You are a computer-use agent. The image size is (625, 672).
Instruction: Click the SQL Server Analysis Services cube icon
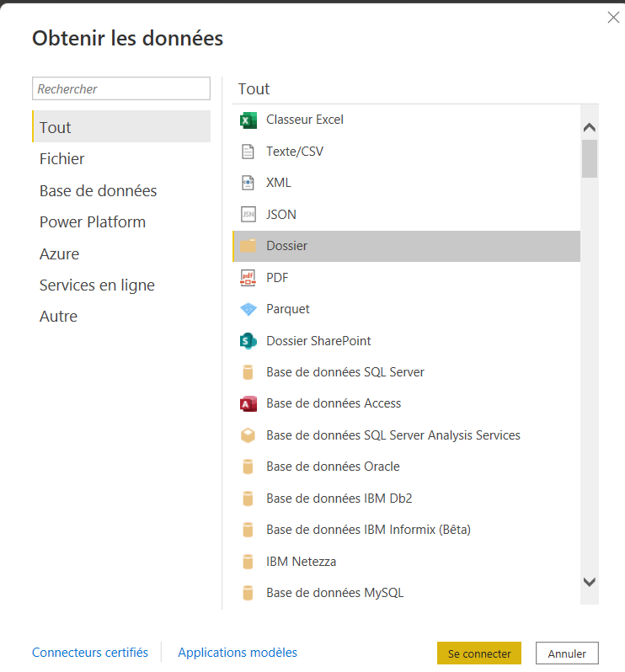point(248,435)
